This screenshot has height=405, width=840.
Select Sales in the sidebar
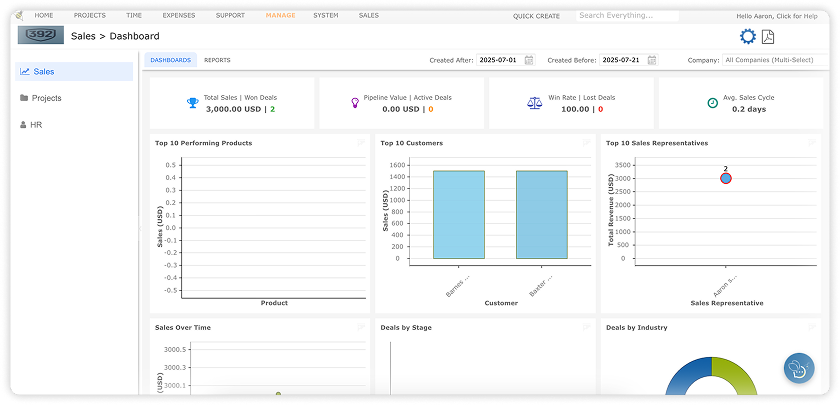pyautogui.click(x=74, y=71)
